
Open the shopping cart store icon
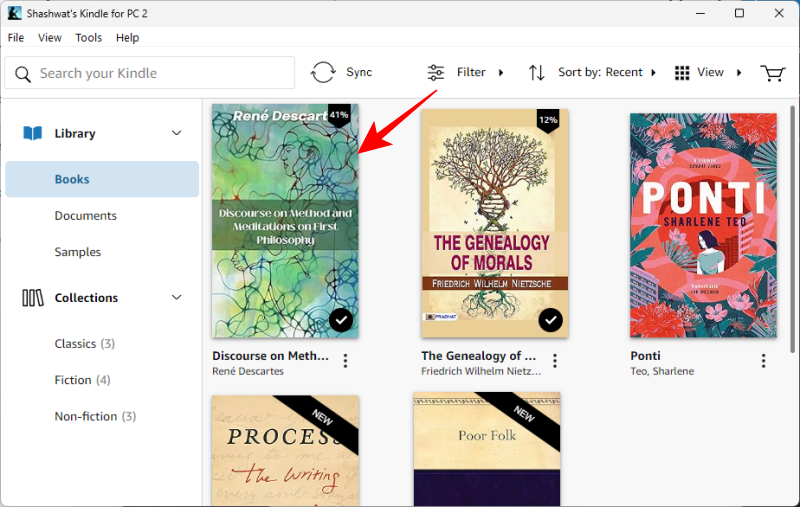(772, 73)
